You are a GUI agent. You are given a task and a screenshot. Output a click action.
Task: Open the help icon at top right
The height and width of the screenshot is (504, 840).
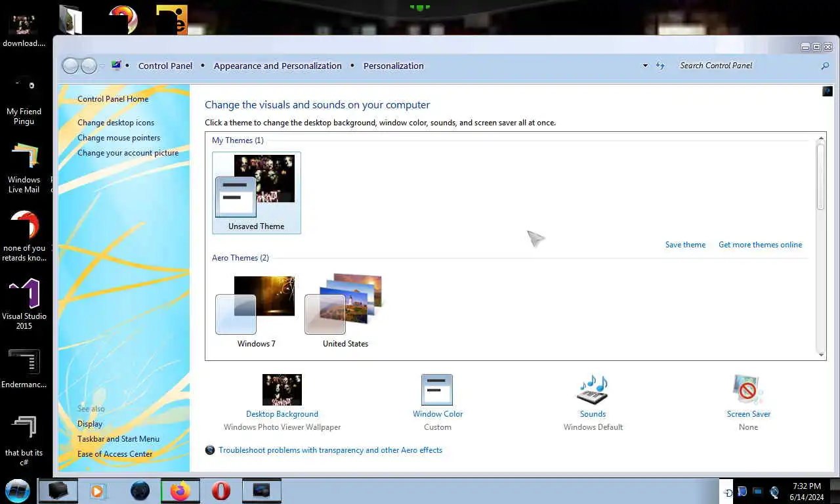tap(827, 91)
